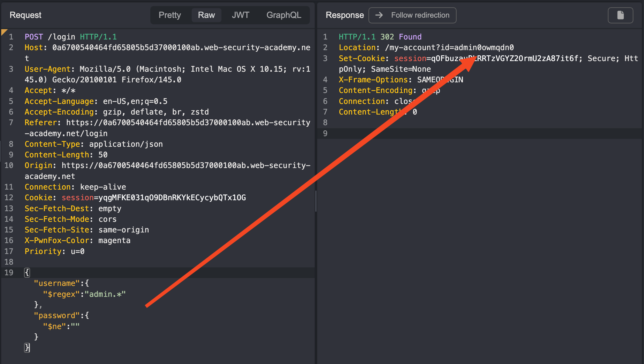The width and height of the screenshot is (644, 364).
Task: Click the opening brace on line 19
Action: [27, 273]
